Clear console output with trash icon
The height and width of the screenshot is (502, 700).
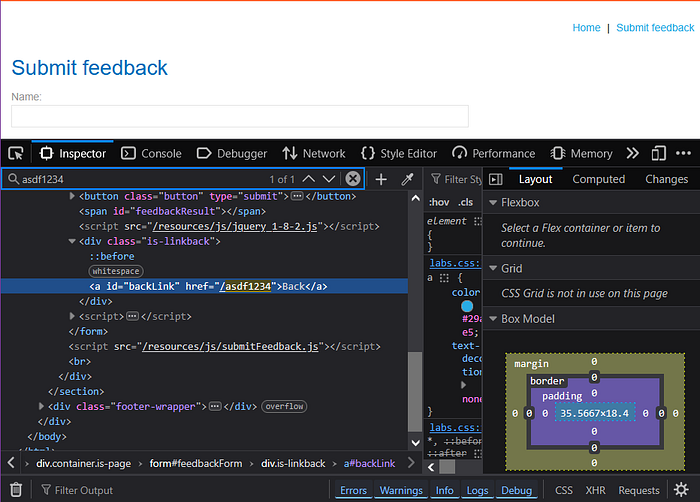pos(16,490)
